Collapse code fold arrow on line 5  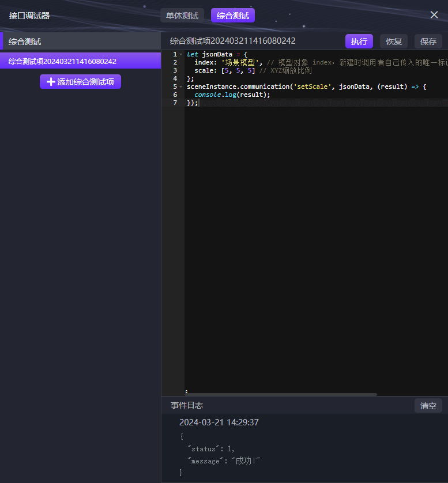[181, 87]
